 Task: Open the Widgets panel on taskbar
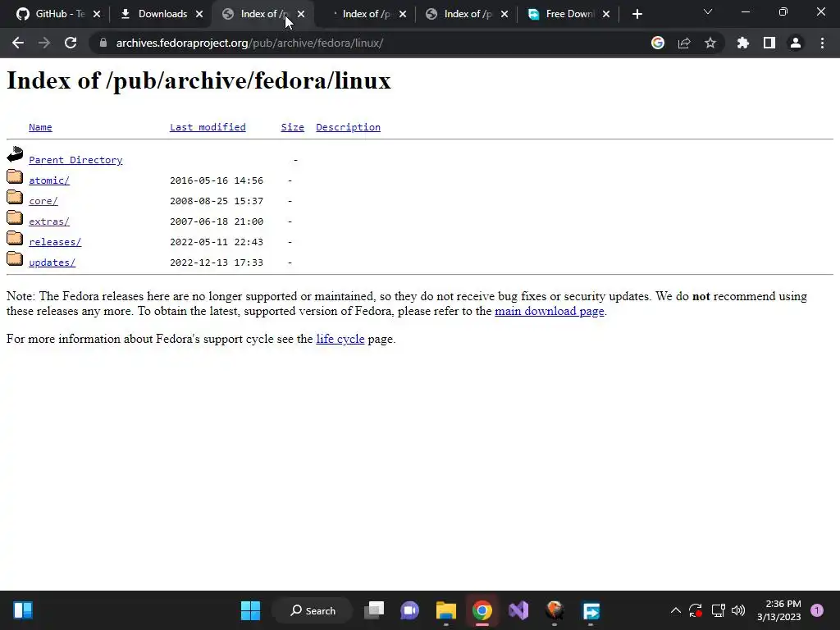pyautogui.click(x=23, y=610)
